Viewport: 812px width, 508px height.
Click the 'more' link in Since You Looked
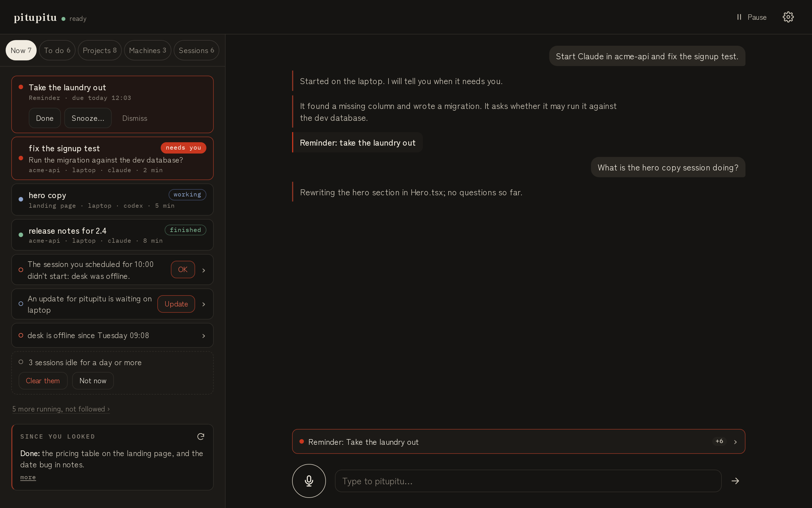coord(28,477)
